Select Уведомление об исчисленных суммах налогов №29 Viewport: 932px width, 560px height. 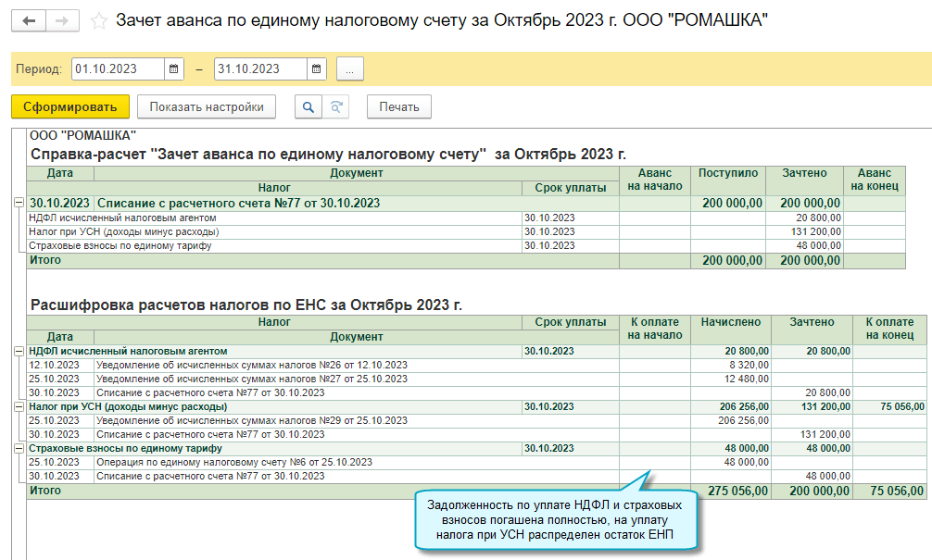point(252,420)
